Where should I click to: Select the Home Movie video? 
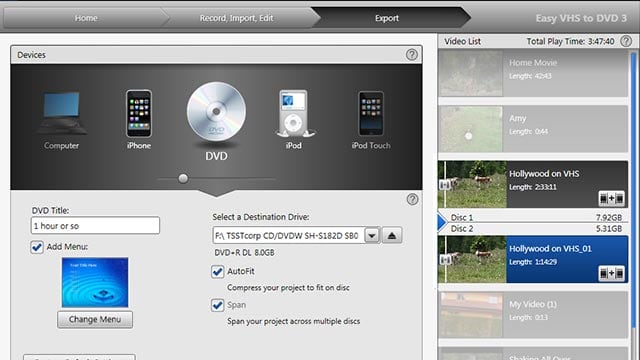pos(533,73)
